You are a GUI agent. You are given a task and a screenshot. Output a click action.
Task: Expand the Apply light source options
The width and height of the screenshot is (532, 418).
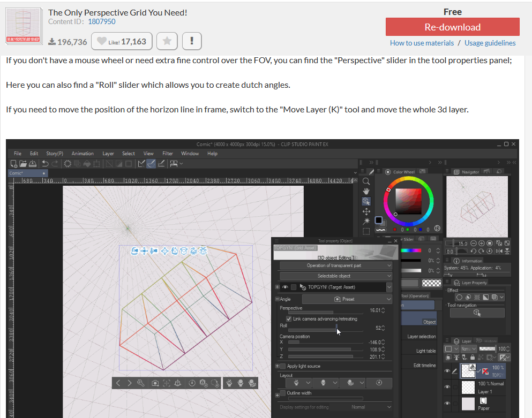(x=277, y=366)
